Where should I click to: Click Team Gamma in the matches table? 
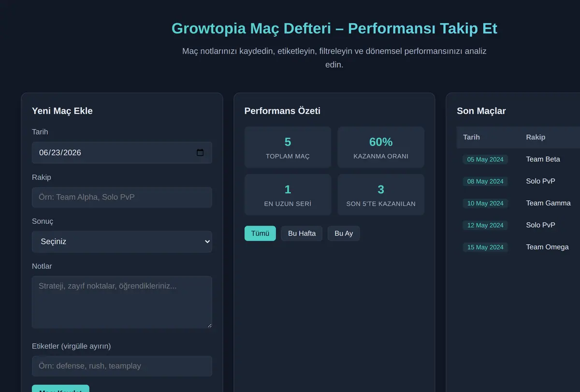point(548,203)
